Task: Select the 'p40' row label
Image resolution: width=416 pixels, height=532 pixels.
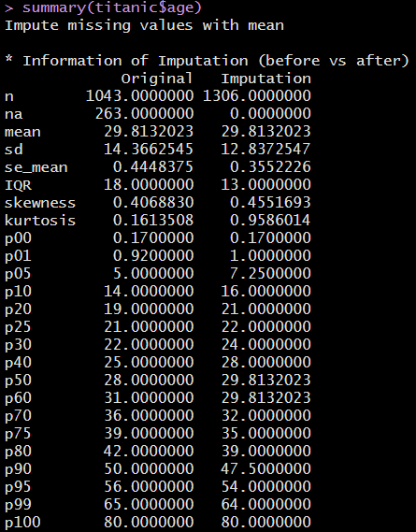Action: [x=18, y=363]
